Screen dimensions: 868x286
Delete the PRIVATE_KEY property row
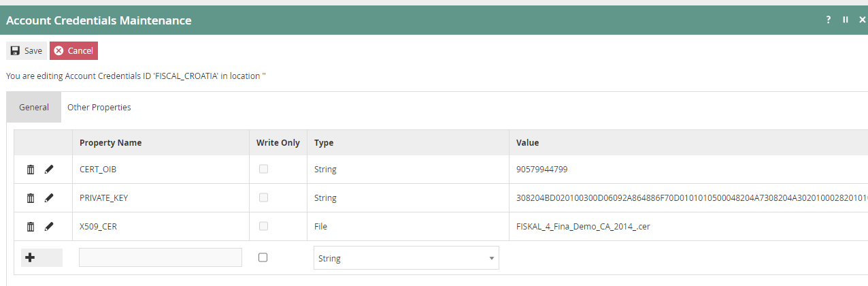point(31,198)
